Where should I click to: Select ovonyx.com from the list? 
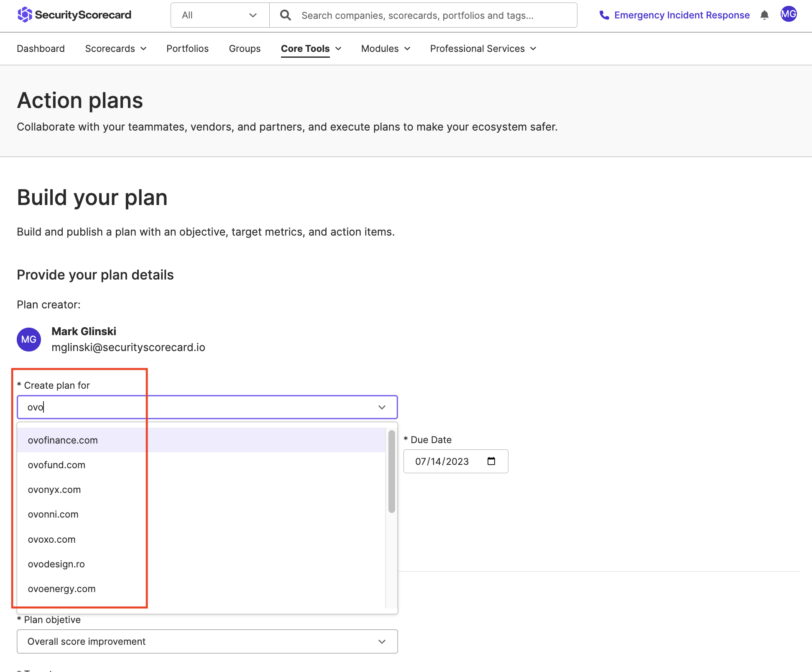201,490
